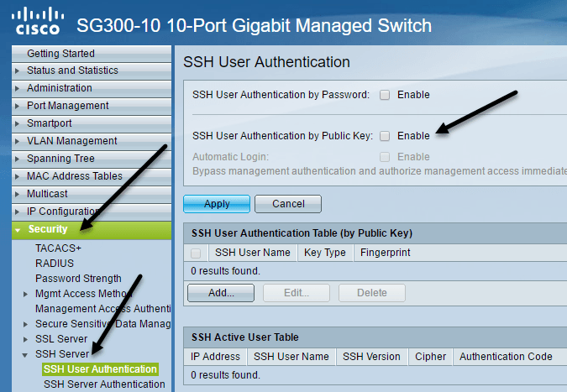Select SSH User Authentication in sidebar

(100, 369)
